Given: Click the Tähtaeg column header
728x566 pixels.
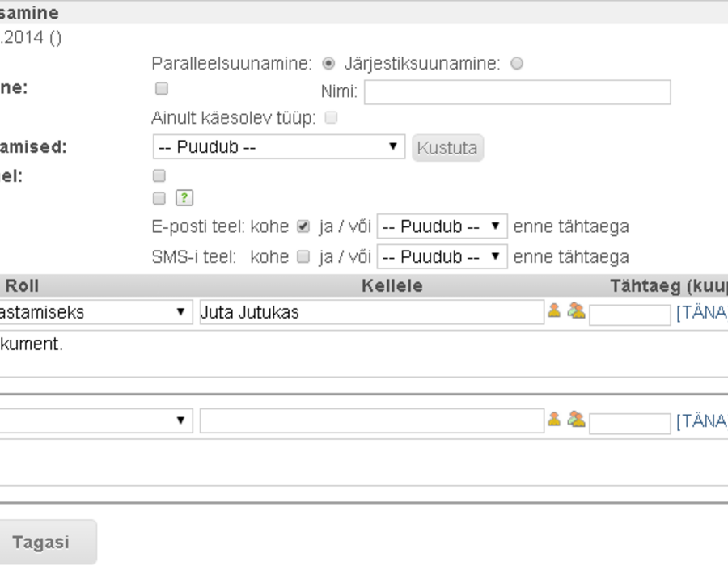Looking at the screenshot, I should click(x=669, y=285).
